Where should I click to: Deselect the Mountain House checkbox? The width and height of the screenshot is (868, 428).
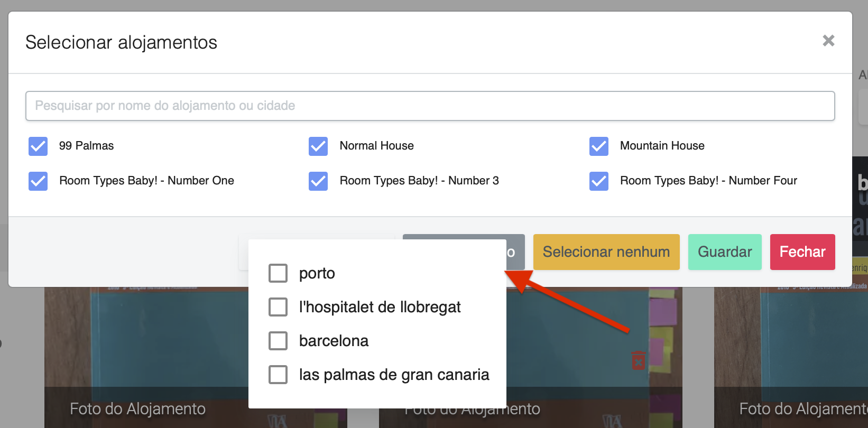(599, 146)
